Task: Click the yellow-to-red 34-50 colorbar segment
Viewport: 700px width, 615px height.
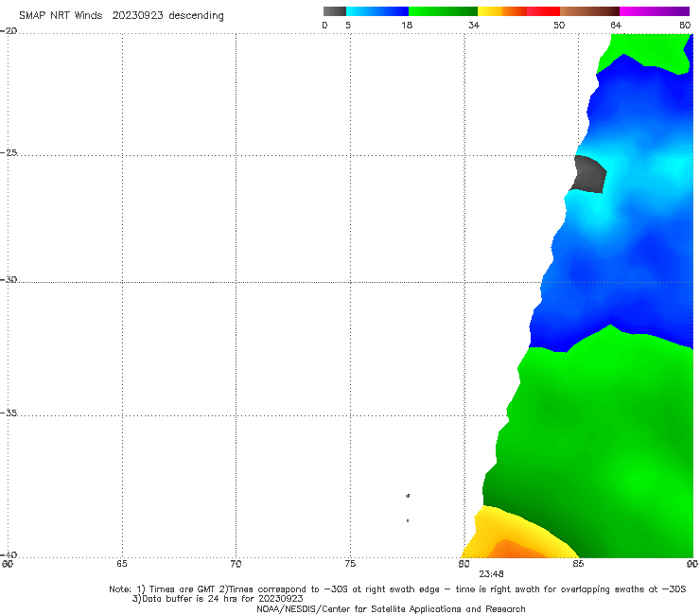Action: click(518, 11)
